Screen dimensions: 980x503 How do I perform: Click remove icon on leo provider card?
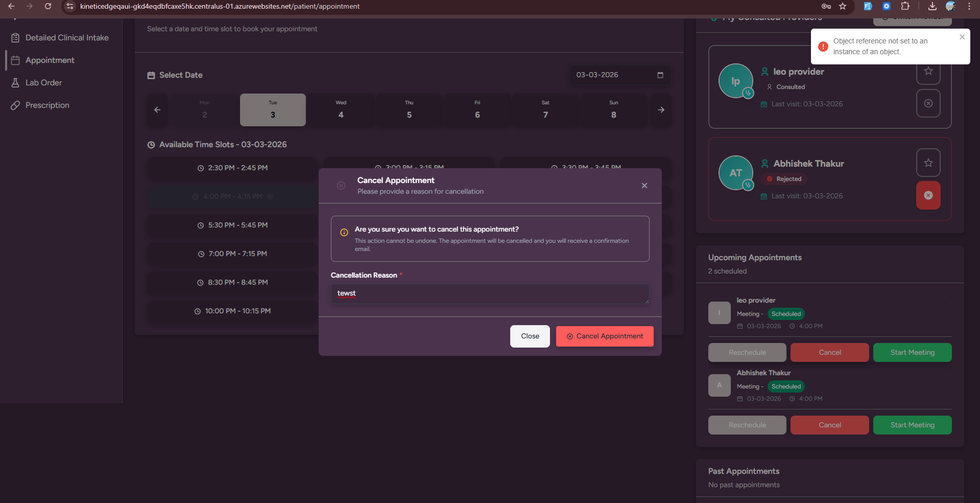pyautogui.click(x=928, y=103)
